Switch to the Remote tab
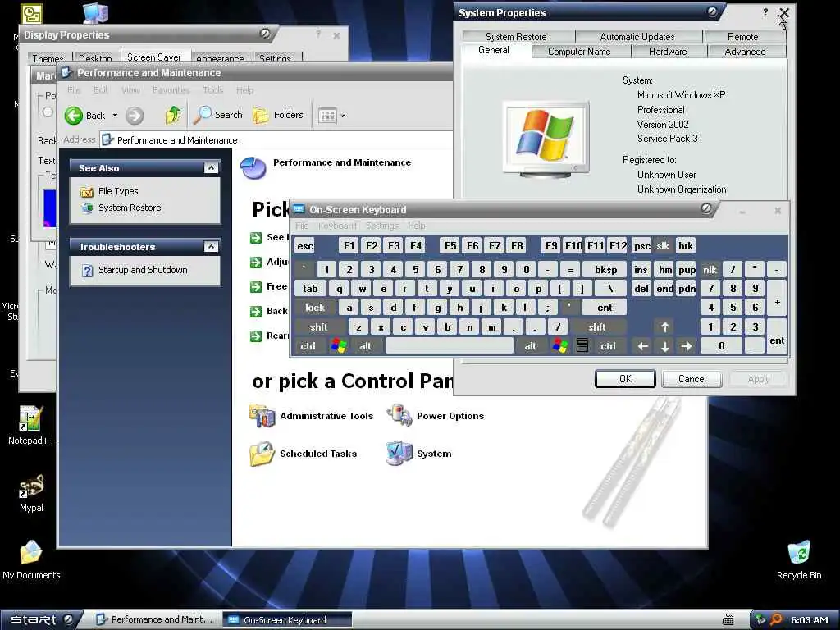Image resolution: width=840 pixels, height=630 pixels. click(x=742, y=36)
